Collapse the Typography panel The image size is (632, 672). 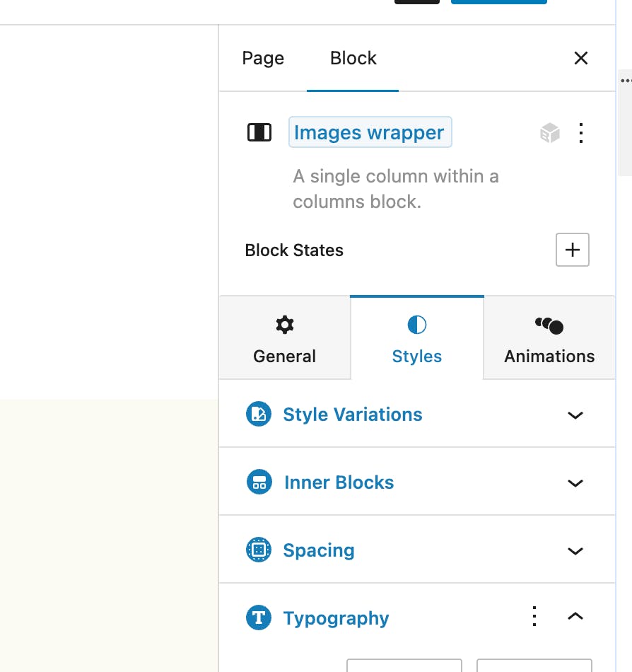(x=575, y=617)
